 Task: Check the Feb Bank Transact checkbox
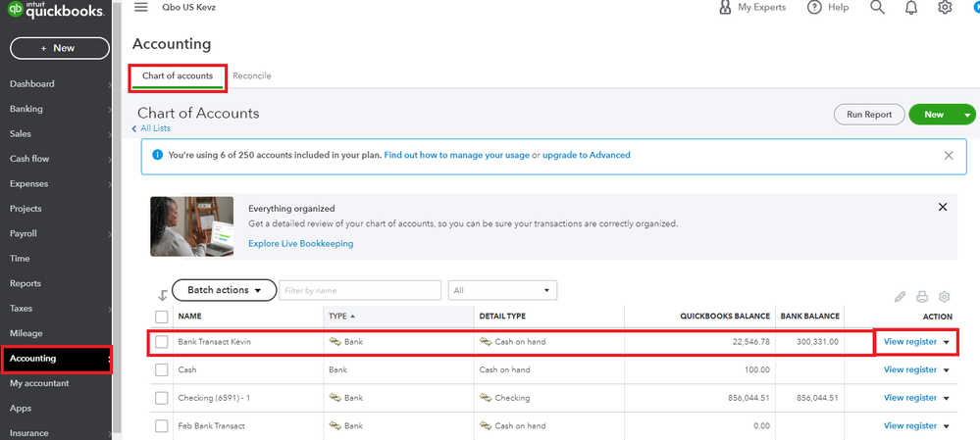click(x=161, y=425)
